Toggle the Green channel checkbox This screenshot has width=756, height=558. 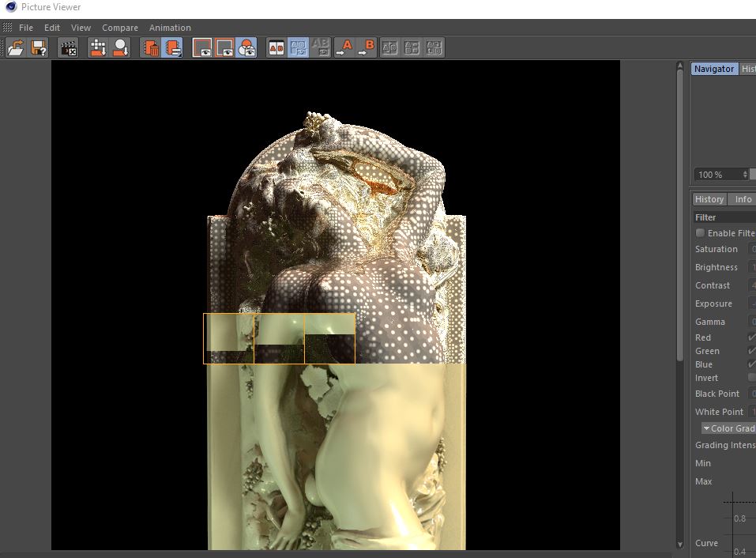(752, 351)
